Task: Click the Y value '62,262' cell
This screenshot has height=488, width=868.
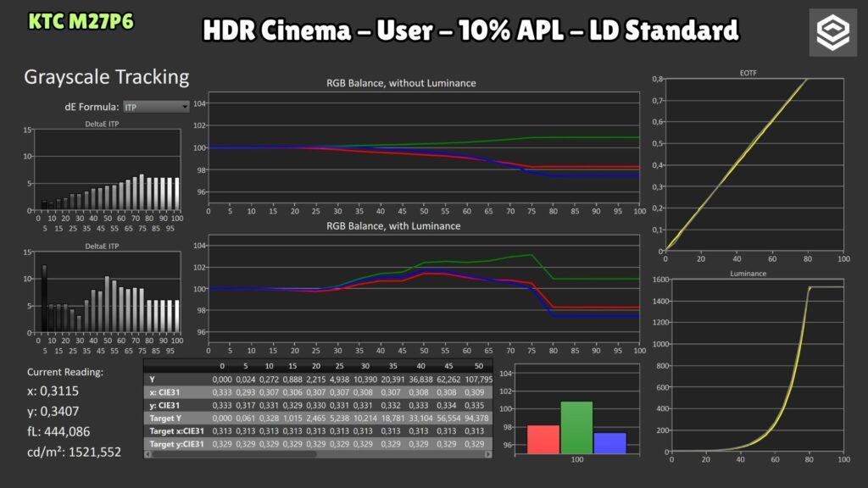Action: pos(448,380)
